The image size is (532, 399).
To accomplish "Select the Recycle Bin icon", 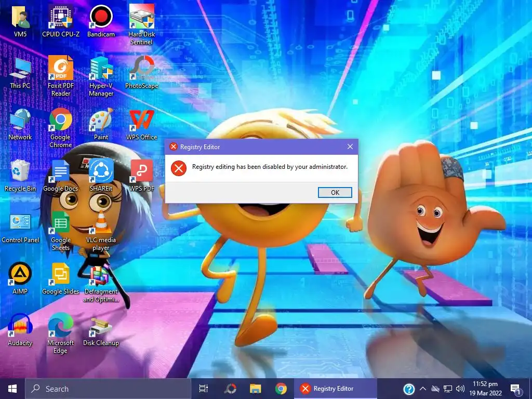I will coord(20,176).
